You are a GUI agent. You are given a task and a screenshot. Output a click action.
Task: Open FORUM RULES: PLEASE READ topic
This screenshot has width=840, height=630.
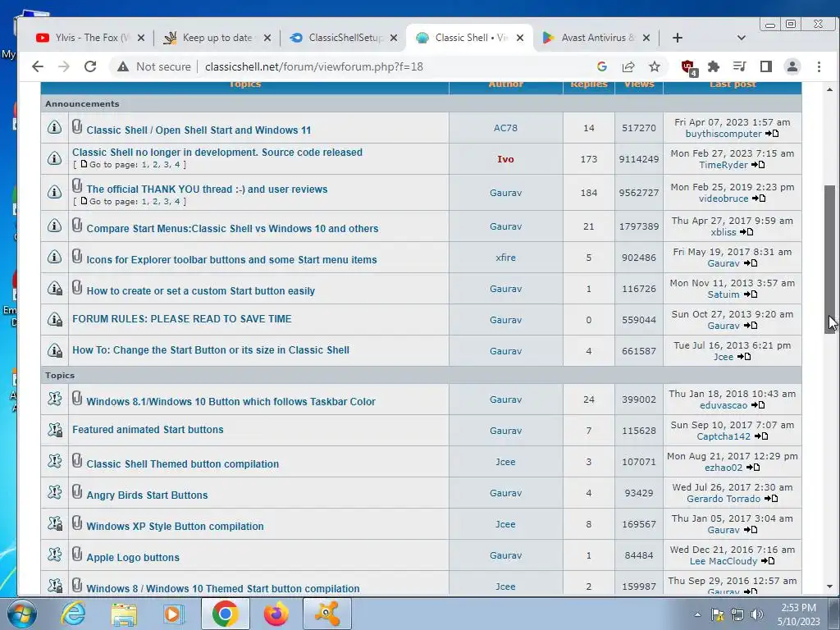[x=181, y=319]
